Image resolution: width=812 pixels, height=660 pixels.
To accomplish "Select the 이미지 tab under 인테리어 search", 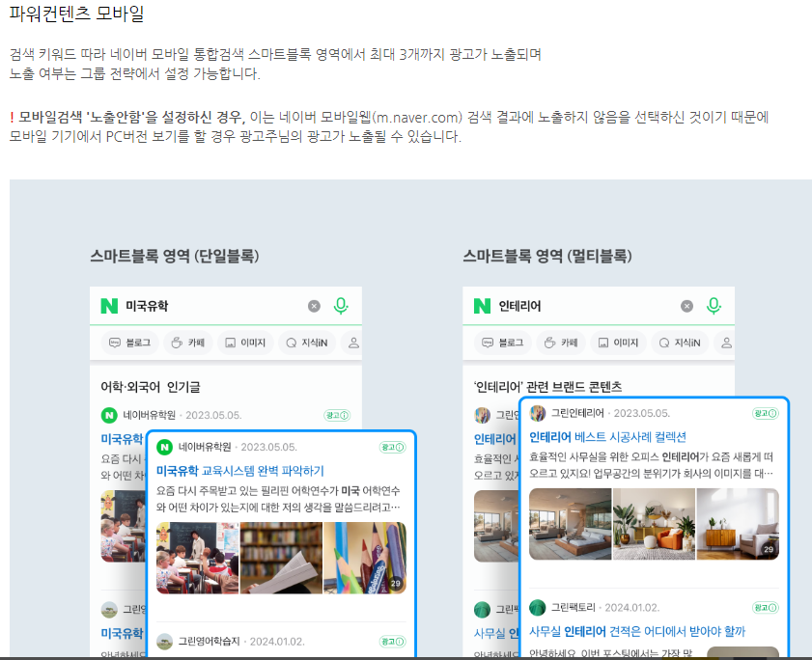I will tap(618, 343).
